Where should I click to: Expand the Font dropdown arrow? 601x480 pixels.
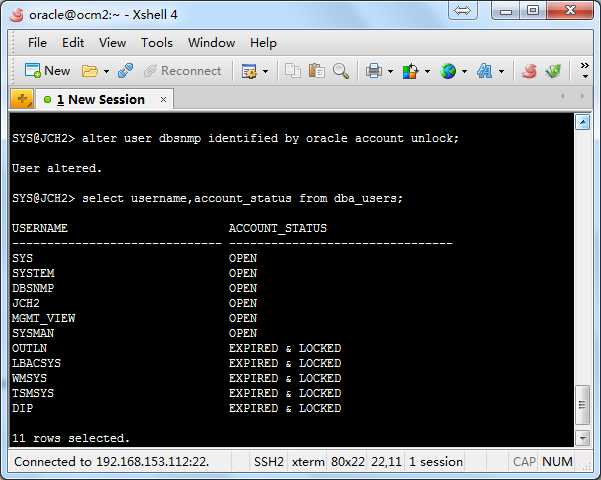(501, 71)
